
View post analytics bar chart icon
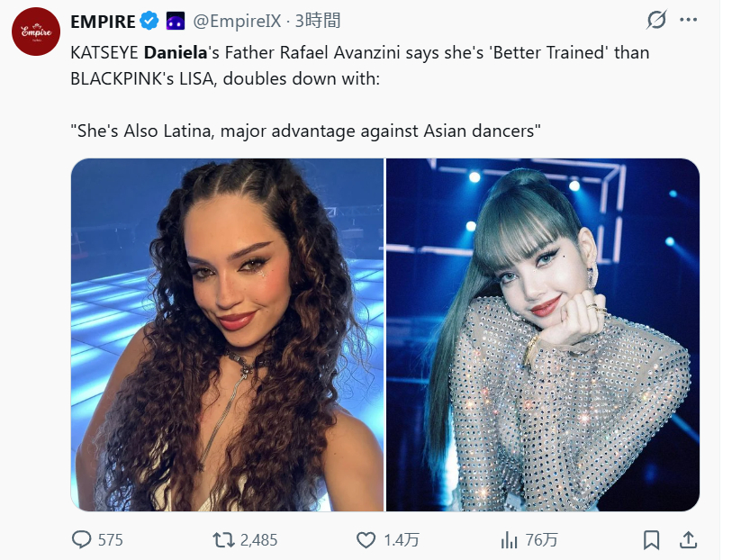(509, 540)
